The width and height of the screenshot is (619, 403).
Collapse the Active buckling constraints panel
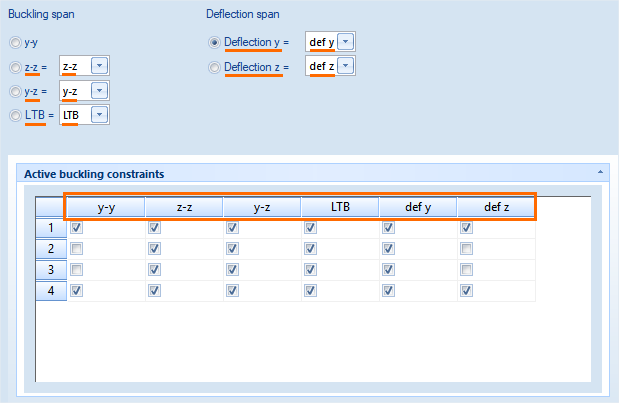click(601, 173)
